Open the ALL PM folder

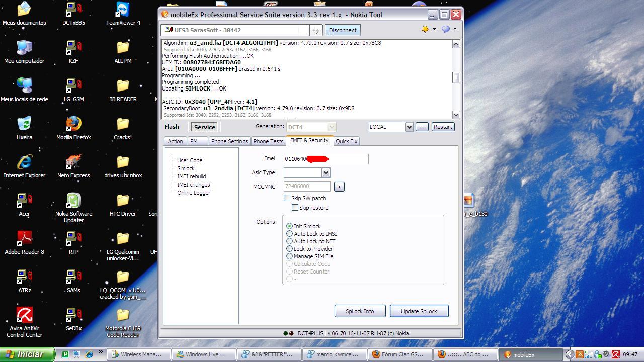coord(123,52)
